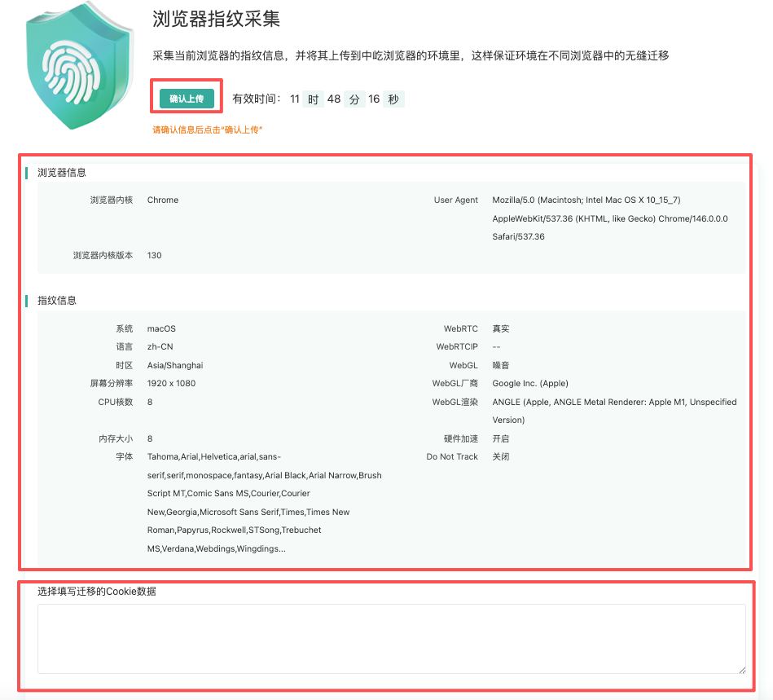This screenshot has height=700, width=773.
Task: Focus the Cookie data text area
Action: pyautogui.click(x=391, y=638)
